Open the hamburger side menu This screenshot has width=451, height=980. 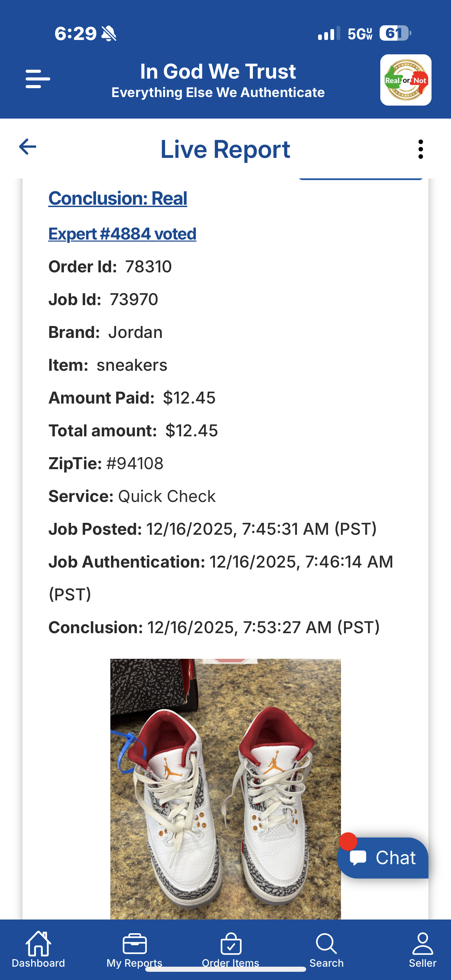coord(38,79)
